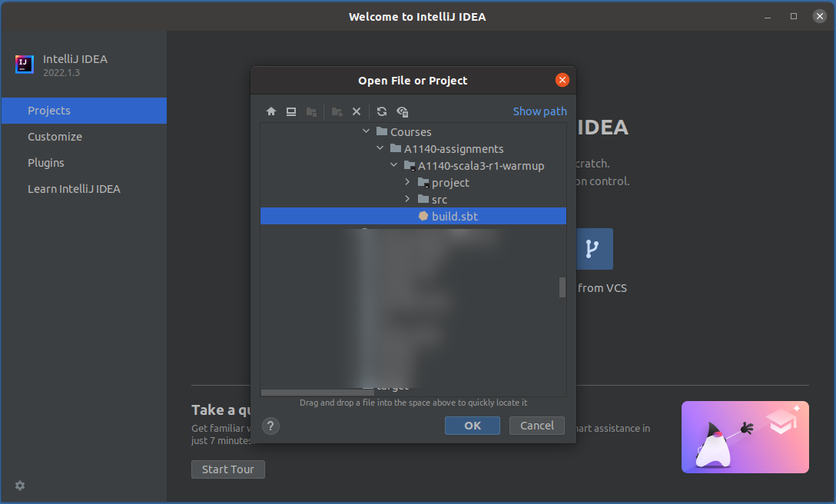Click the Home directory icon in dialog toolbar
The image size is (836, 504).
click(271, 111)
